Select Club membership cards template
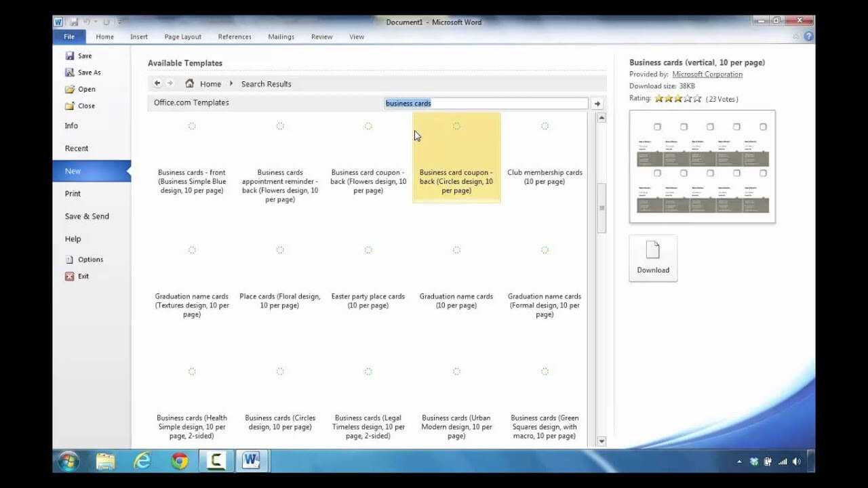Image resolution: width=868 pixels, height=488 pixels. (x=545, y=157)
